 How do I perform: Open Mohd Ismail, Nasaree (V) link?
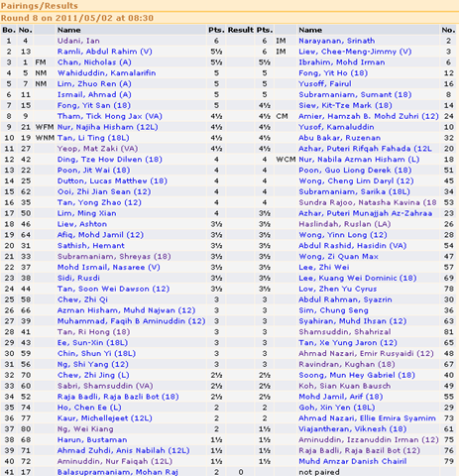[108, 268]
